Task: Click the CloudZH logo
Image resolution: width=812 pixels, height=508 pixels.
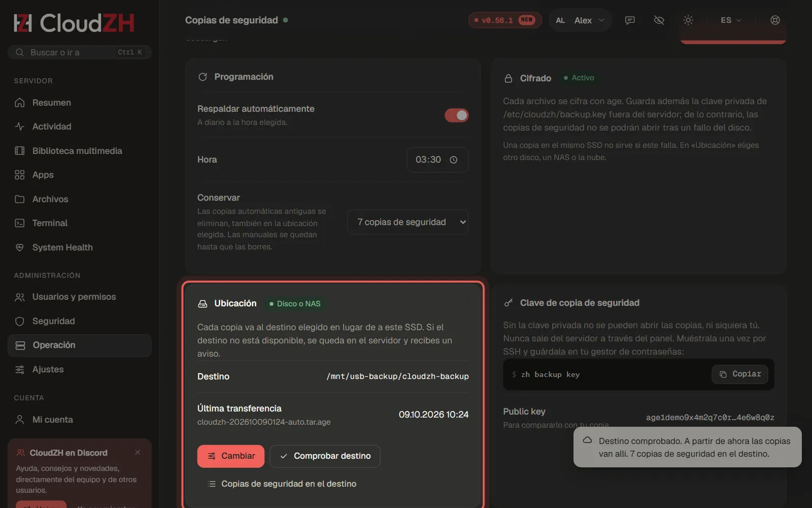Action: 74,23
